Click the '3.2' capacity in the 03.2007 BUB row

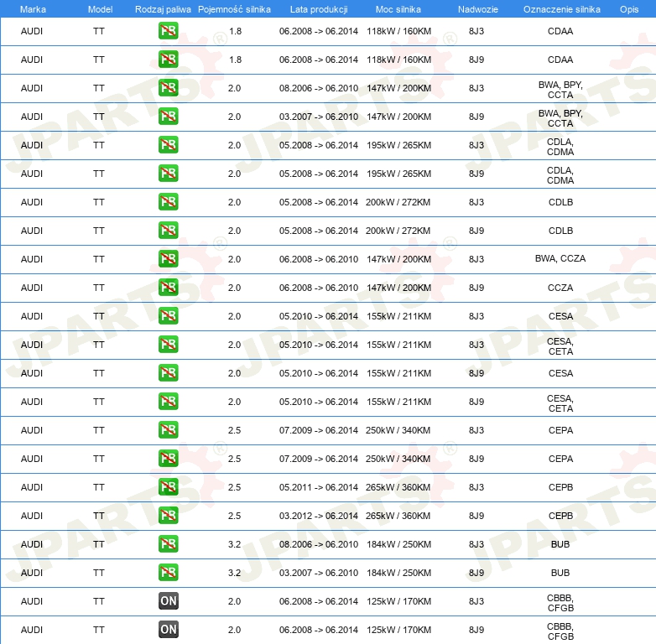coord(234,573)
